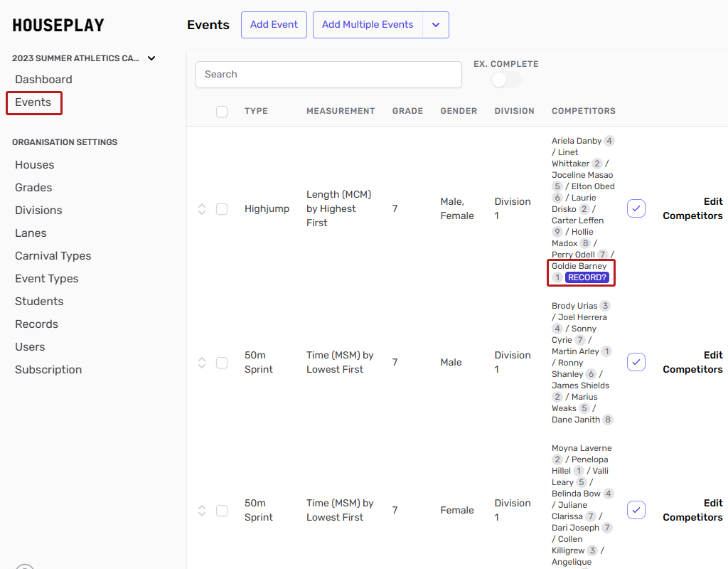Click the drag handle on the Highjump row
The height and width of the screenshot is (569, 728).
pos(202,209)
